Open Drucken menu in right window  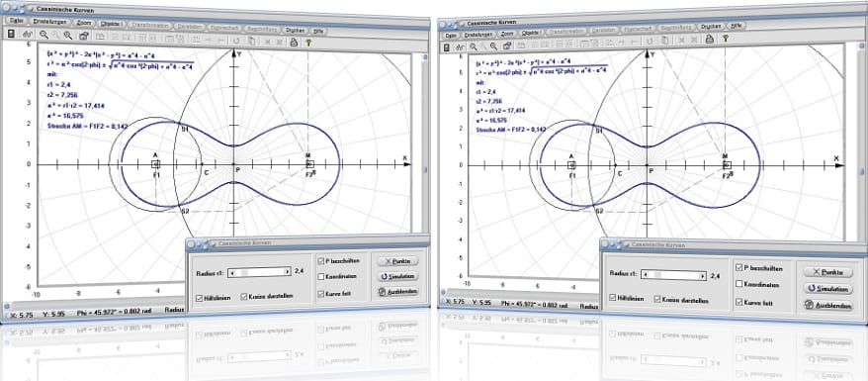pos(711,26)
